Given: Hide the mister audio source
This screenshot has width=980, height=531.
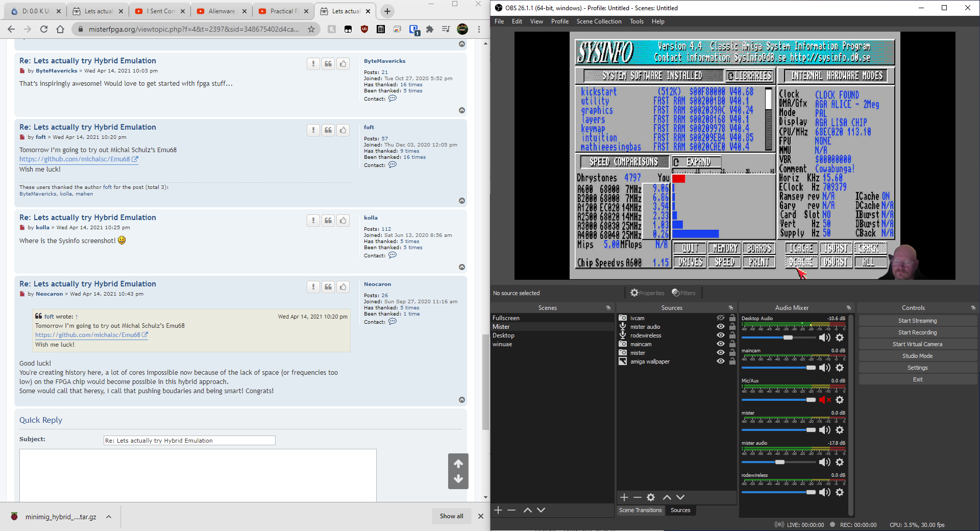Looking at the screenshot, I should (720, 326).
